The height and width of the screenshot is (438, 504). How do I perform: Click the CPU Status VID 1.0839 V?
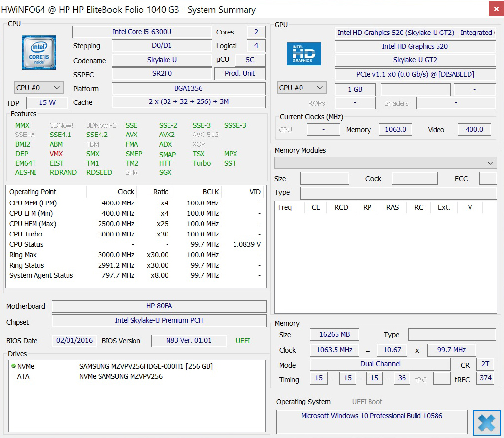coord(247,244)
